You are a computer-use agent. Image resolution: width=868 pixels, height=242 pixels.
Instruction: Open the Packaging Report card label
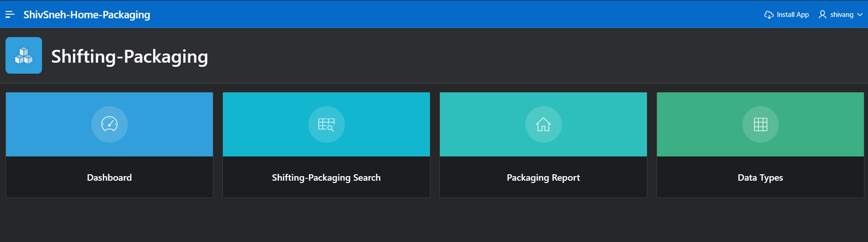(x=543, y=177)
